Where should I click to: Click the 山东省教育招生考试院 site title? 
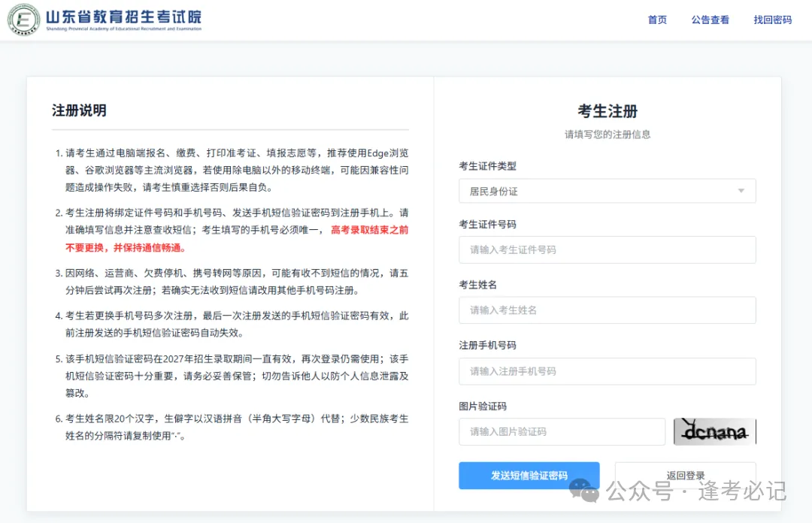124,17
